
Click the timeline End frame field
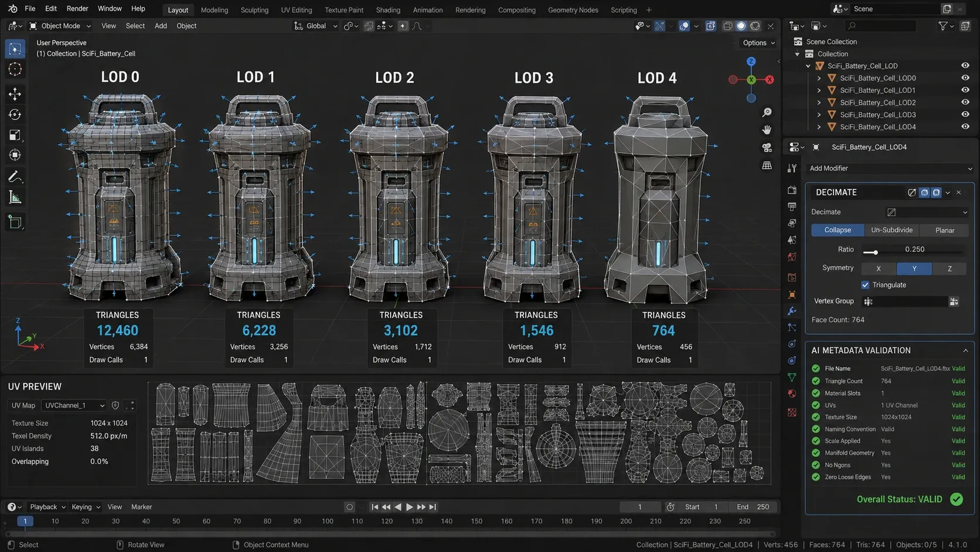click(x=753, y=507)
